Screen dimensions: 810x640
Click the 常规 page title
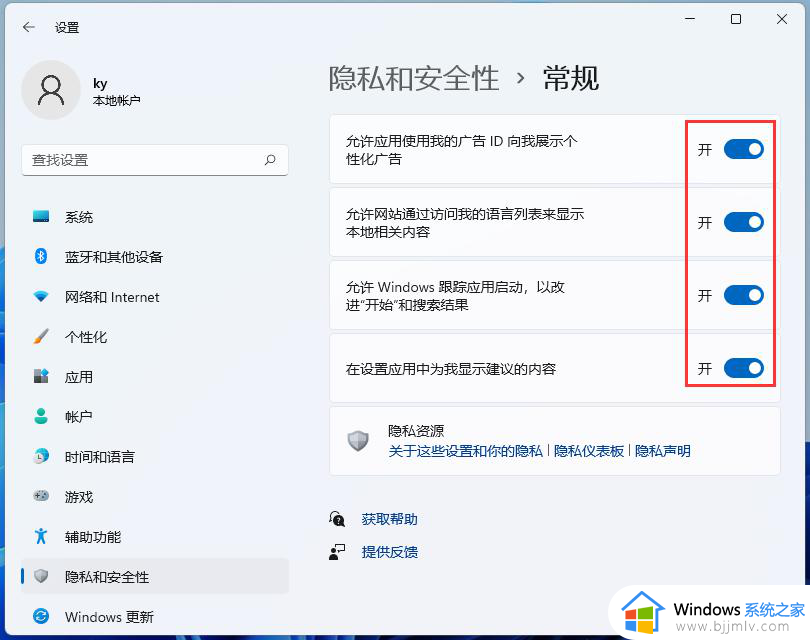coord(571,79)
